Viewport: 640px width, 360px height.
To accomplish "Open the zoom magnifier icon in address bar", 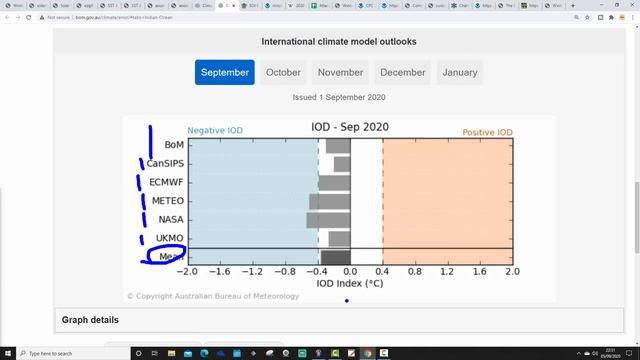I will 576,18.
